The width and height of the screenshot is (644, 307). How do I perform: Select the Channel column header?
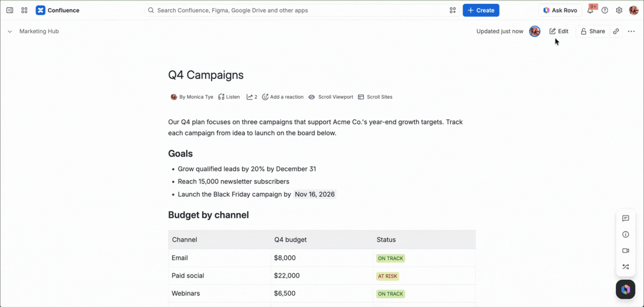[220, 240]
